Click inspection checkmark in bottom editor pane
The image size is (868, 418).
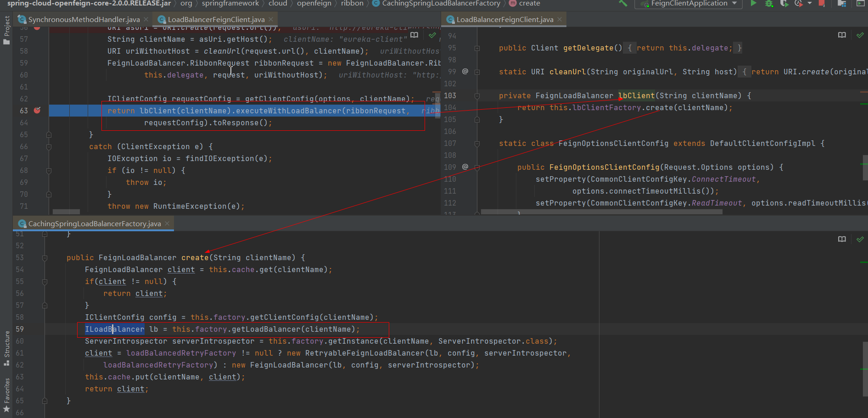pos(860,239)
